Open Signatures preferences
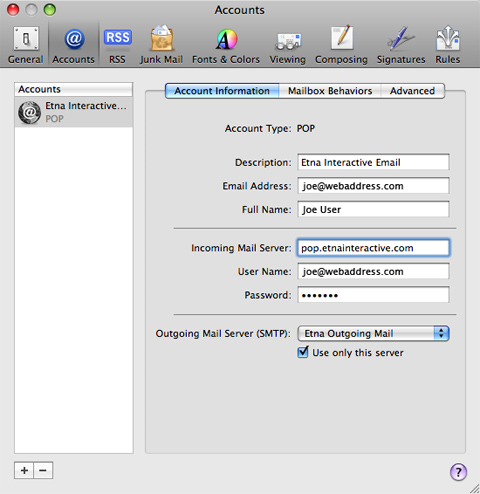Screen dimensions: 480x494 pos(401,45)
